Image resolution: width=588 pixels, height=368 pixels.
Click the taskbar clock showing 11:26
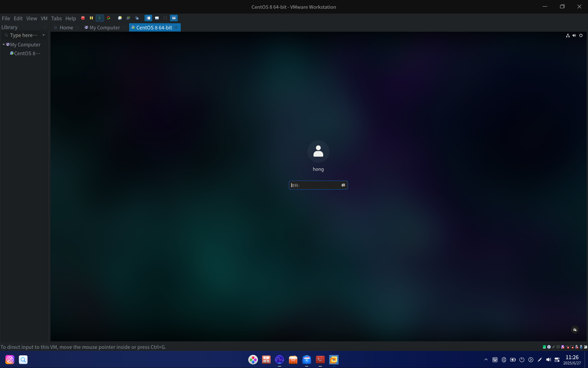coord(572,359)
